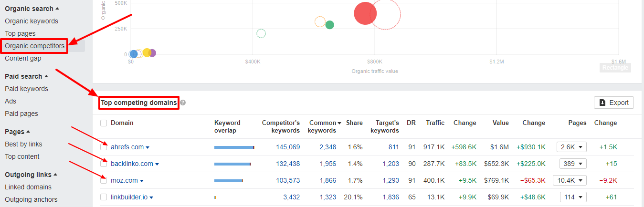Screen dimensions: 644x207
Task: Open Top content in sidebar
Action: (x=22, y=156)
